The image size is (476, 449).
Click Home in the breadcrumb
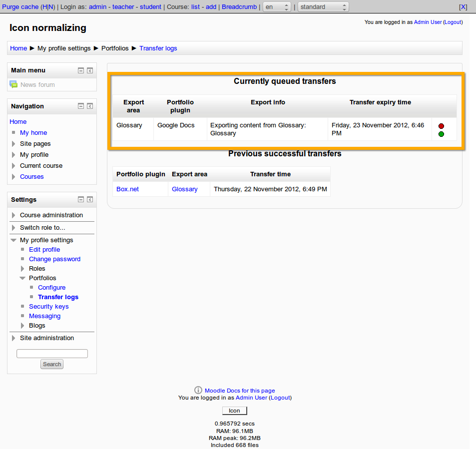(18, 48)
